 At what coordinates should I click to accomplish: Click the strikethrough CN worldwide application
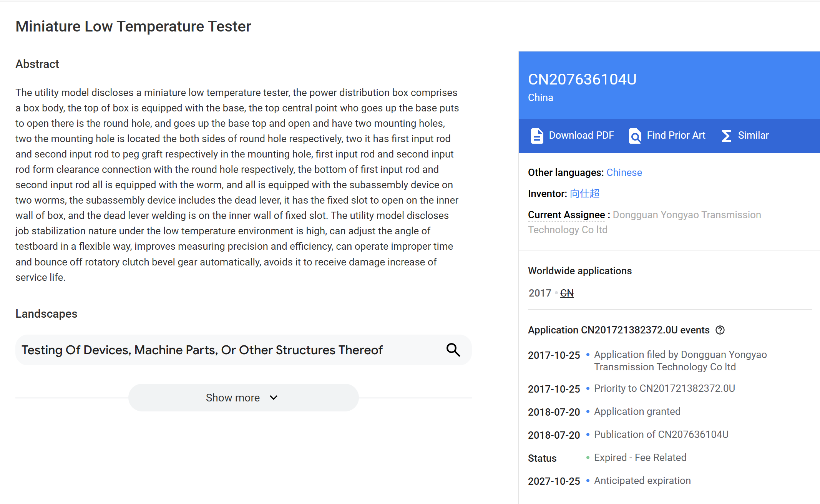click(x=567, y=293)
